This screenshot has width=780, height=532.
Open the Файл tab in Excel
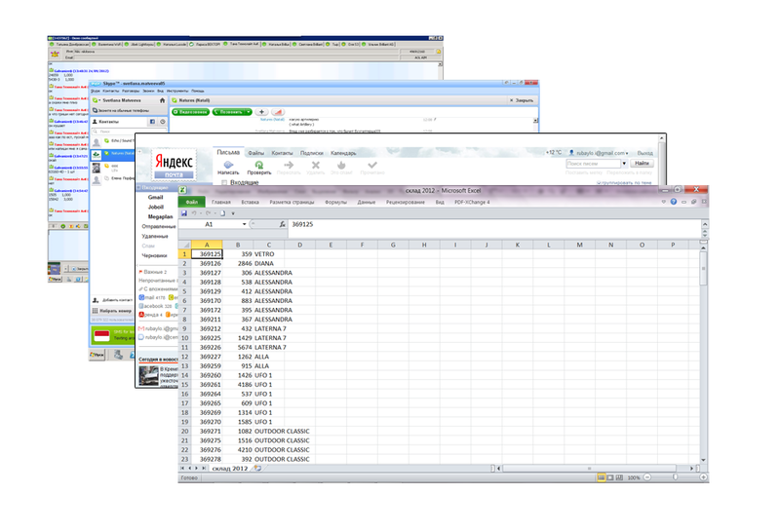191,202
